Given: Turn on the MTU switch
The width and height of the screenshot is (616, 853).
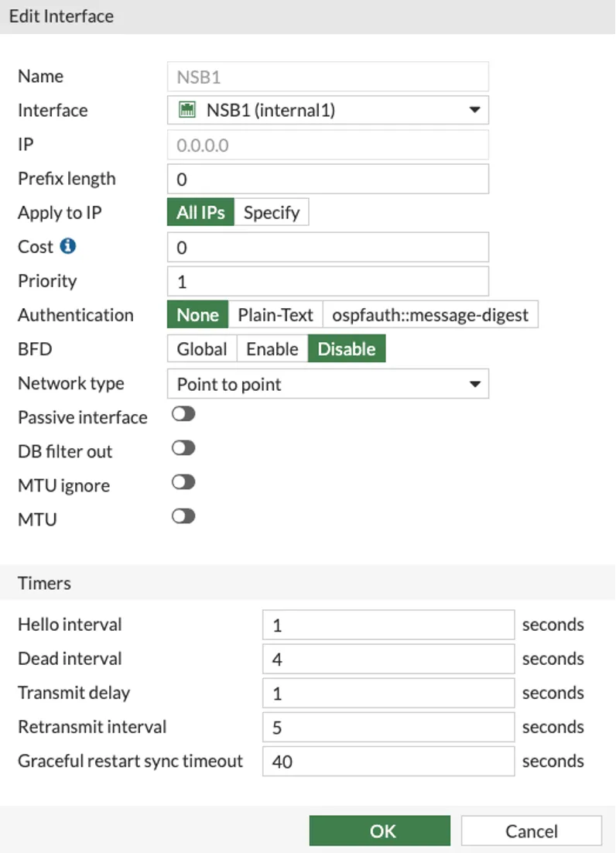Looking at the screenshot, I should click(183, 516).
